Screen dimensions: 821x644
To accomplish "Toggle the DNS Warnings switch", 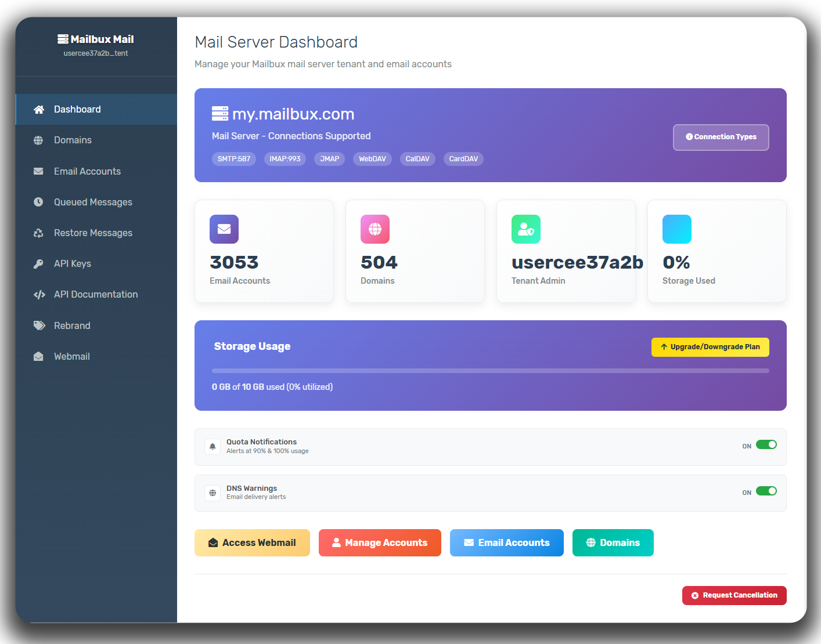I will (x=766, y=491).
